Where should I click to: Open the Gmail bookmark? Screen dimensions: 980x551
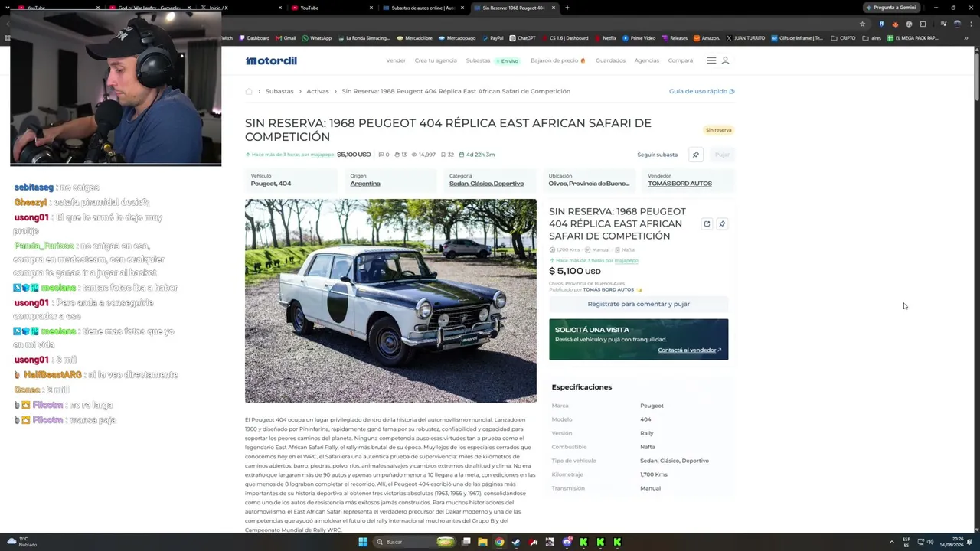tap(286, 38)
